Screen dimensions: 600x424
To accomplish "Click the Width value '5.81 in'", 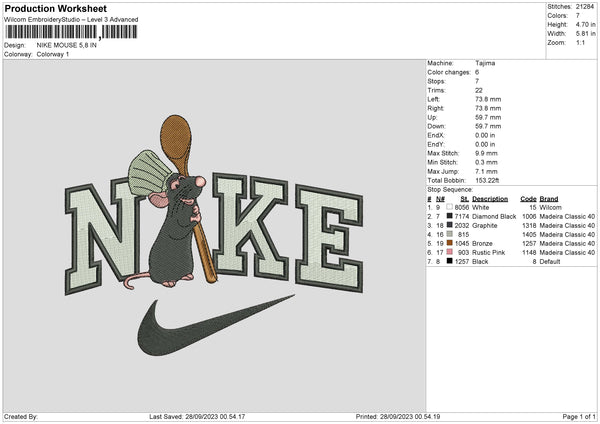I will point(585,34).
